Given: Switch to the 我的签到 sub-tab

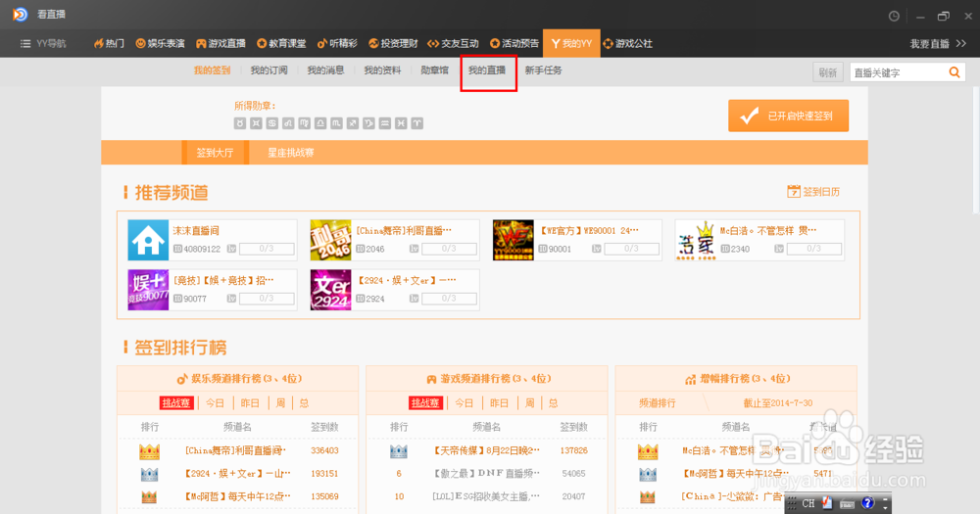Looking at the screenshot, I should (212, 70).
